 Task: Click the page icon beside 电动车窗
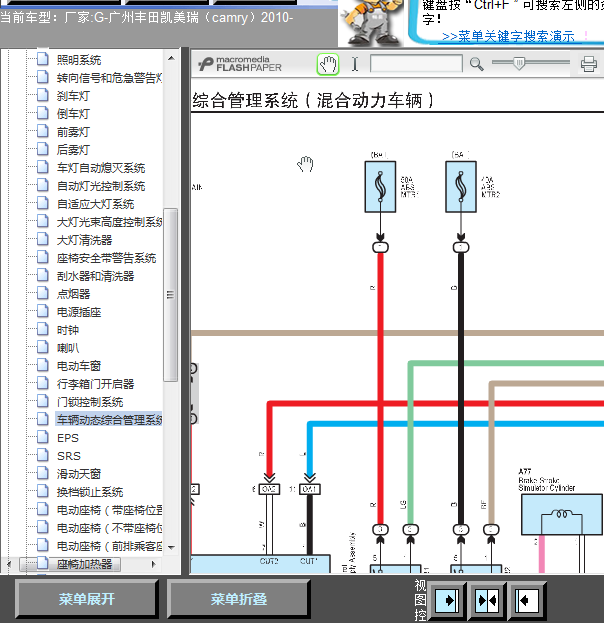pyautogui.click(x=43, y=365)
